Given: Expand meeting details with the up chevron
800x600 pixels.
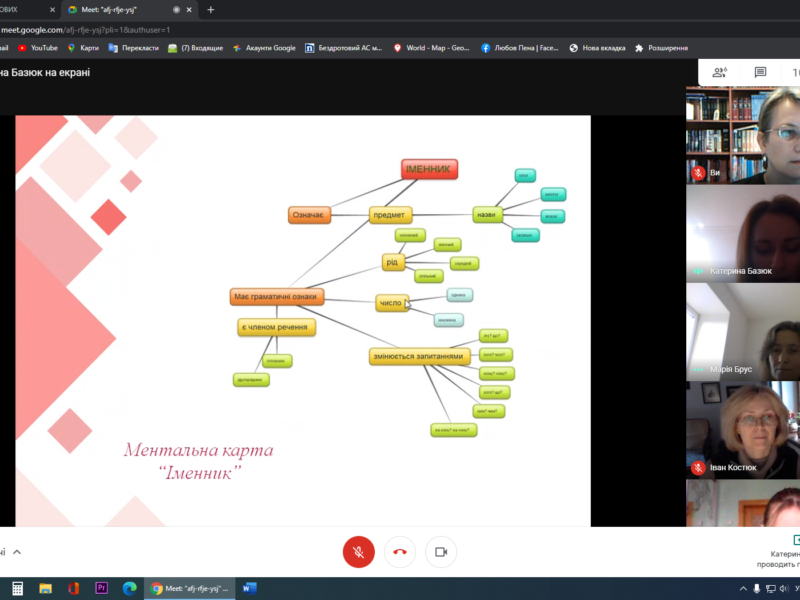Looking at the screenshot, I should (17, 551).
